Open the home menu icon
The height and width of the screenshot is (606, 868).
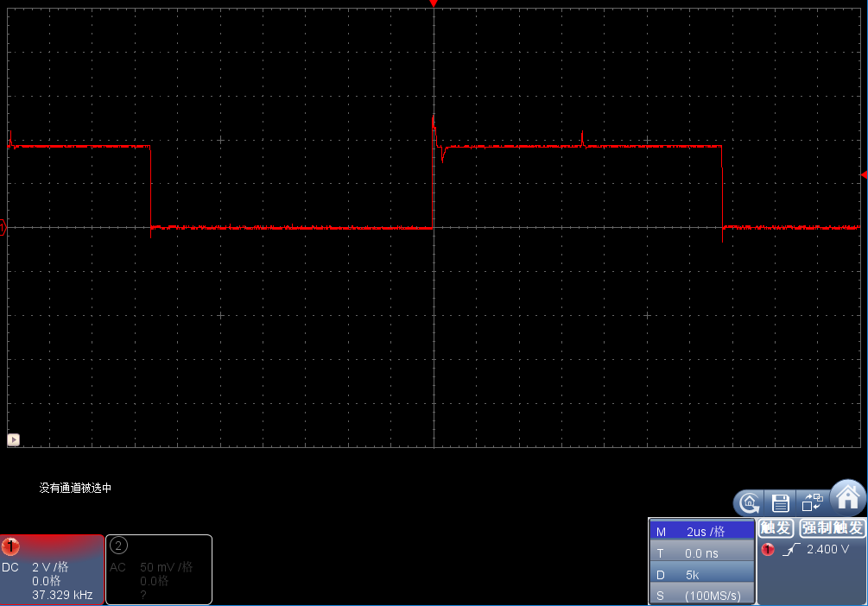pyautogui.click(x=847, y=497)
